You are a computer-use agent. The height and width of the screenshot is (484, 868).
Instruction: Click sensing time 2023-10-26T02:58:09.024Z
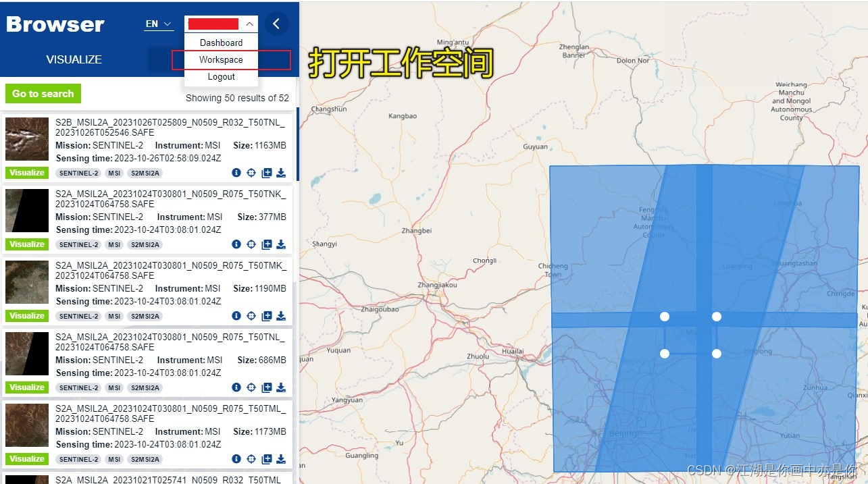pos(168,158)
